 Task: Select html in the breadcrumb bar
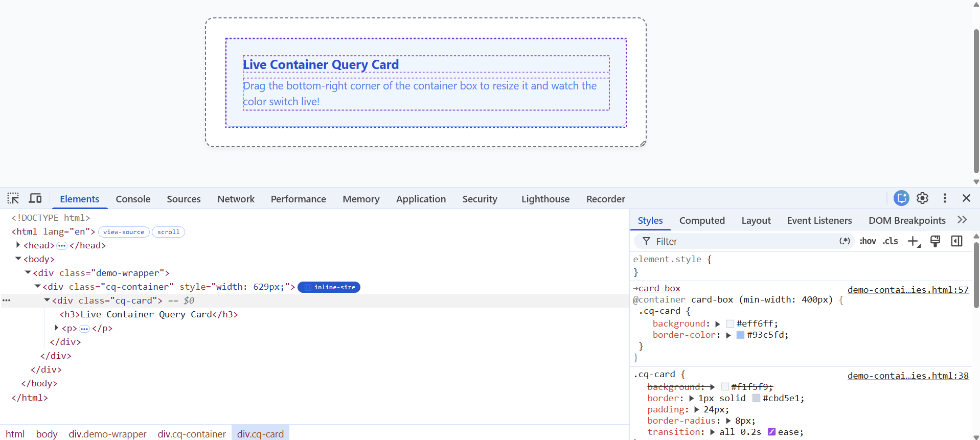click(15, 434)
